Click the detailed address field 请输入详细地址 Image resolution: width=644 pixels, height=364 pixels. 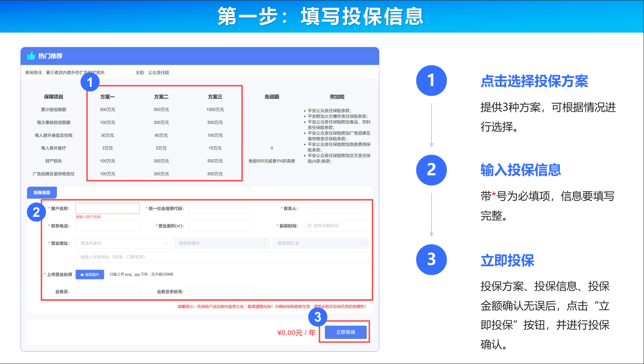point(222,257)
